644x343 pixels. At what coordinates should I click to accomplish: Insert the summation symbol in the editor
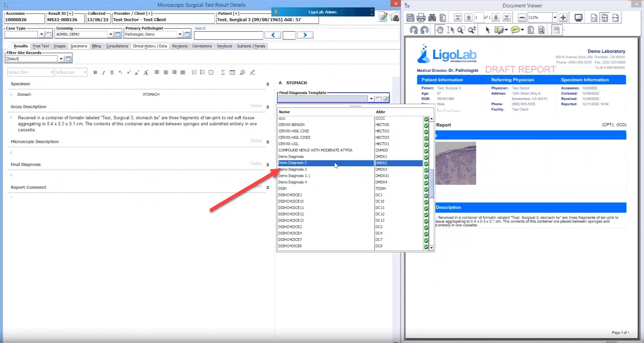point(223,72)
